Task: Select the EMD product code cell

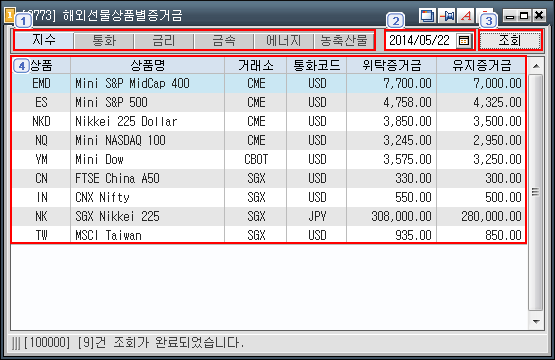Action: point(41,84)
